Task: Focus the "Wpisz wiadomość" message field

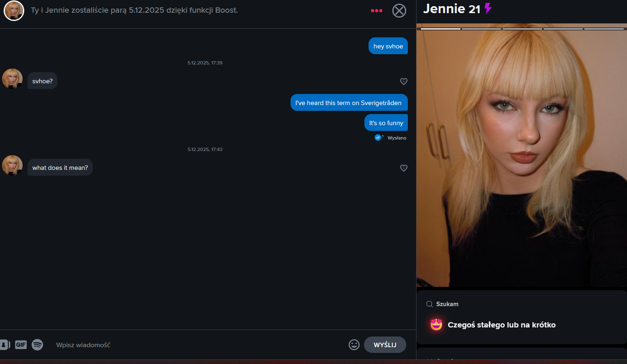Action: (199, 345)
